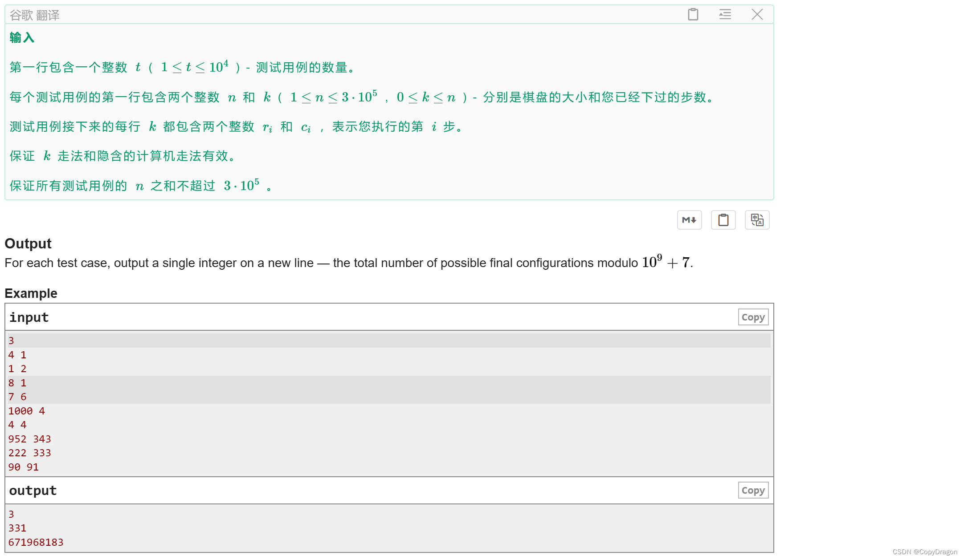The width and height of the screenshot is (964, 560).
Task: Copy the example input
Action: point(753,317)
